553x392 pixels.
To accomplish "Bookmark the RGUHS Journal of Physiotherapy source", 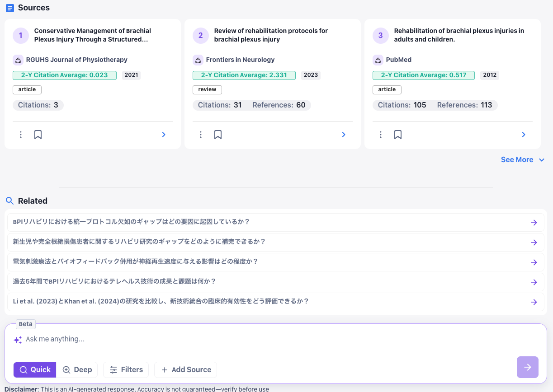I will 38,135.
